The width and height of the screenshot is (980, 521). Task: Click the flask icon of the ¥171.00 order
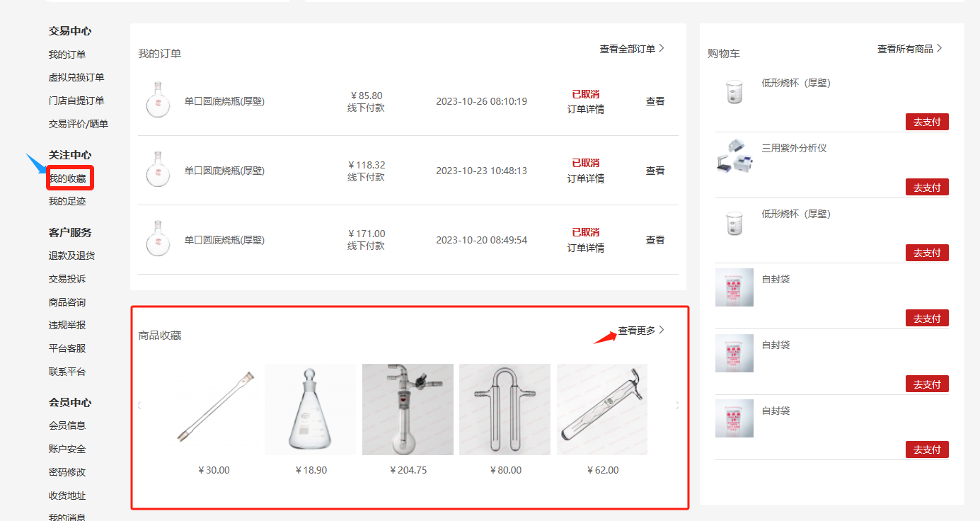[x=158, y=239]
